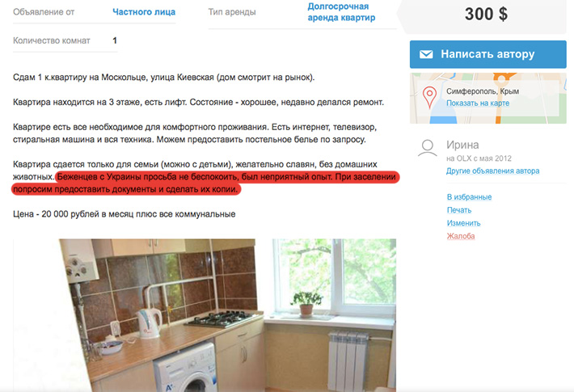
Task: Click the room count value 1
Action: point(115,40)
